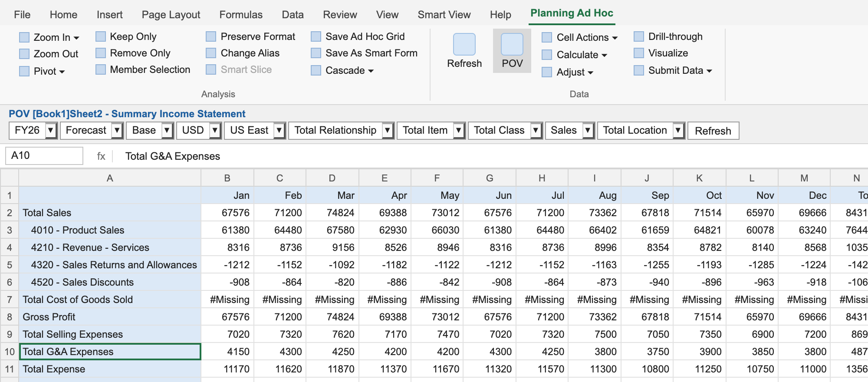Image resolution: width=868 pixels, height=382 pixels.
Task: Select the Total Cost of Goods Sold cell
Action: [x=110, y=300]
